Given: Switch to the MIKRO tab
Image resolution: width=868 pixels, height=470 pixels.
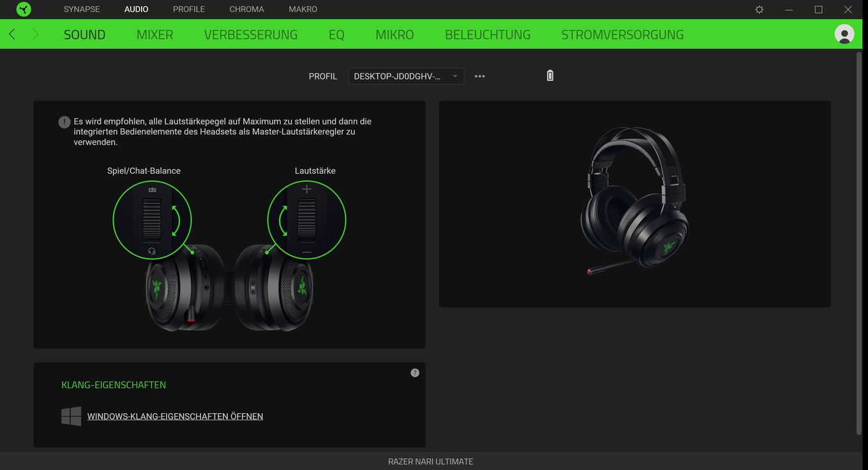Looking at the screenshot, I should coord(394,34).
